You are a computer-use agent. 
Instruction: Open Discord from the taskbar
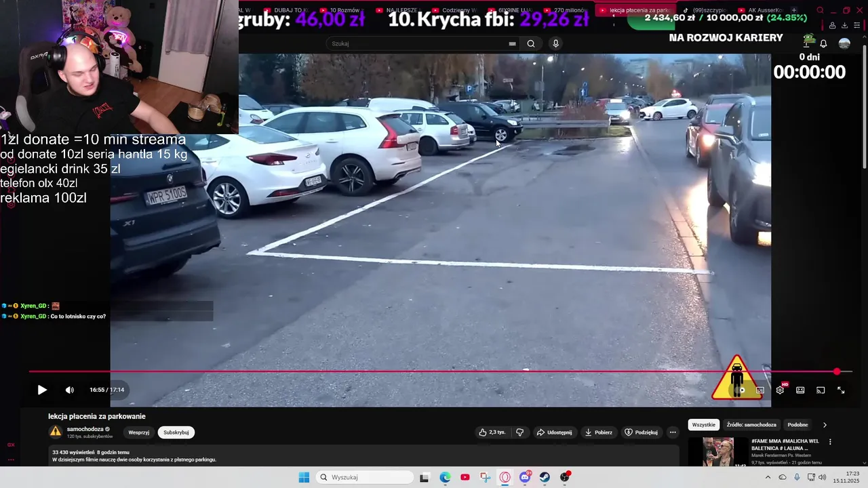click(x=525, y=477)
